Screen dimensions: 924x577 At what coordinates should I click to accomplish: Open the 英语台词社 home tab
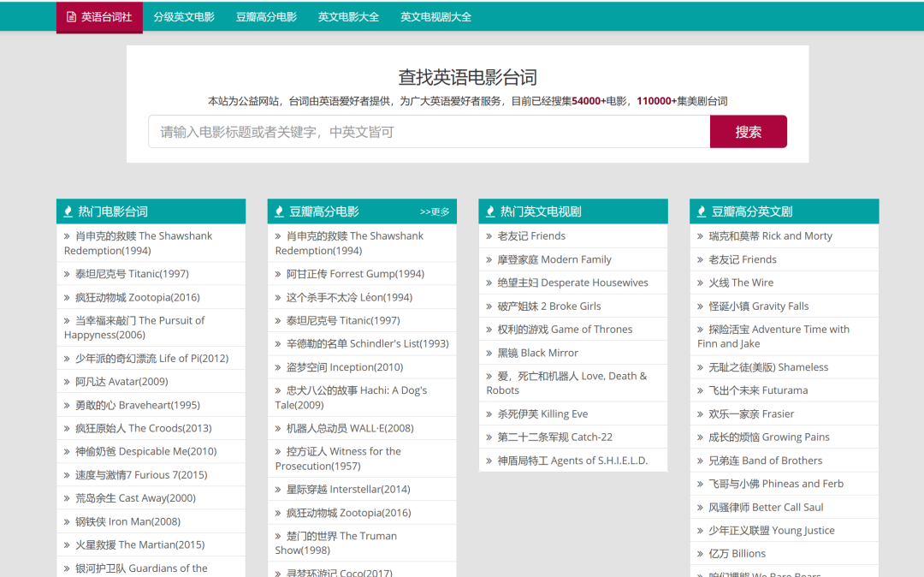tap(99, 17)
